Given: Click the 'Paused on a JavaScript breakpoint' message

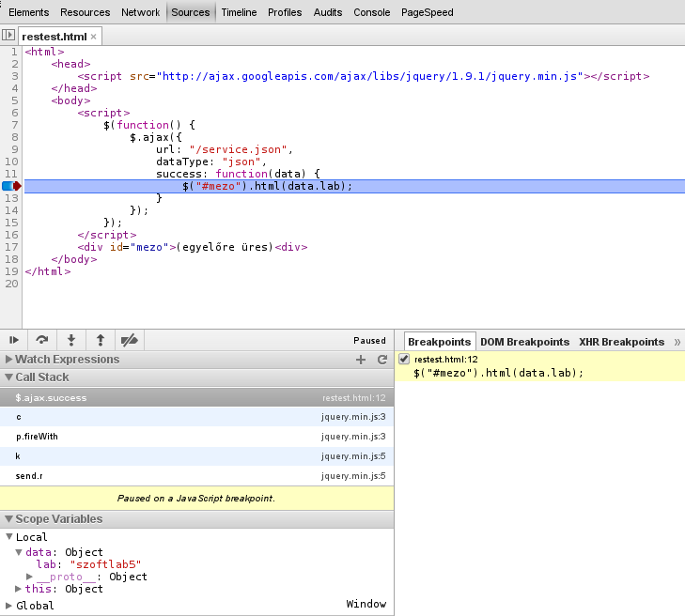Looking at the screenshot, I should click(x=196, y=498).
